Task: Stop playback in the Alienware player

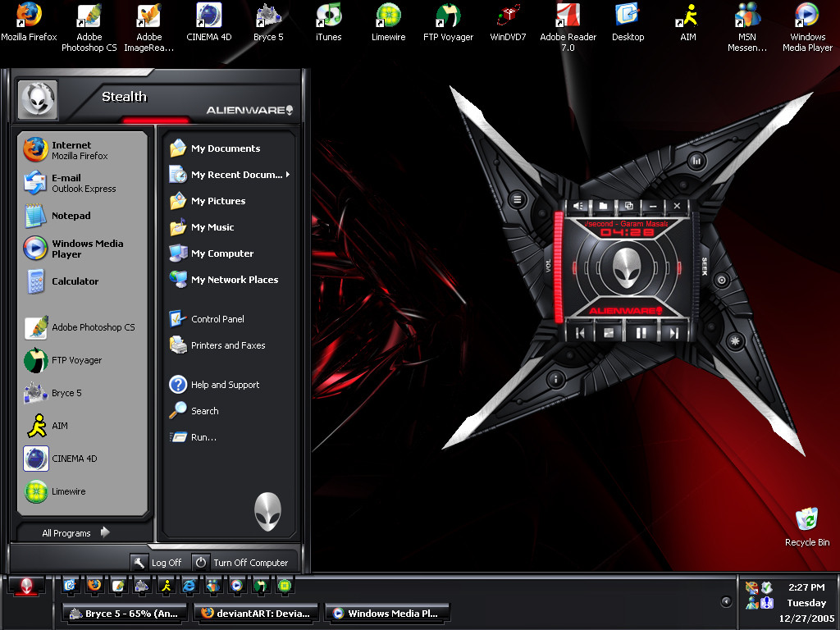Action: (609, 333)
